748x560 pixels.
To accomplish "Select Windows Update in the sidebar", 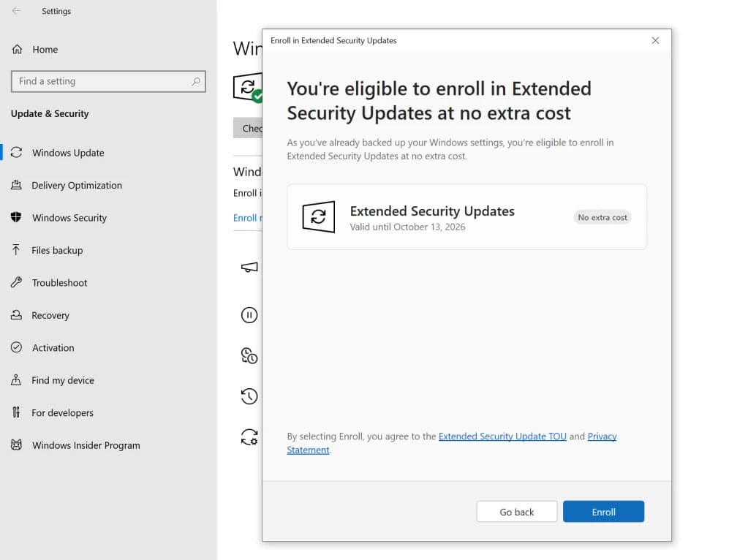I will [68, 153].
